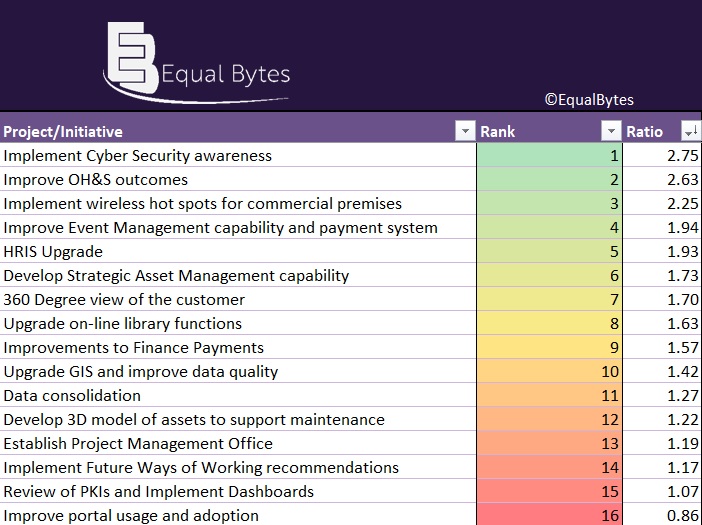Select the ratio value 1.19
The width and height of the screenshot is (702, 525).
click(662, 443)
